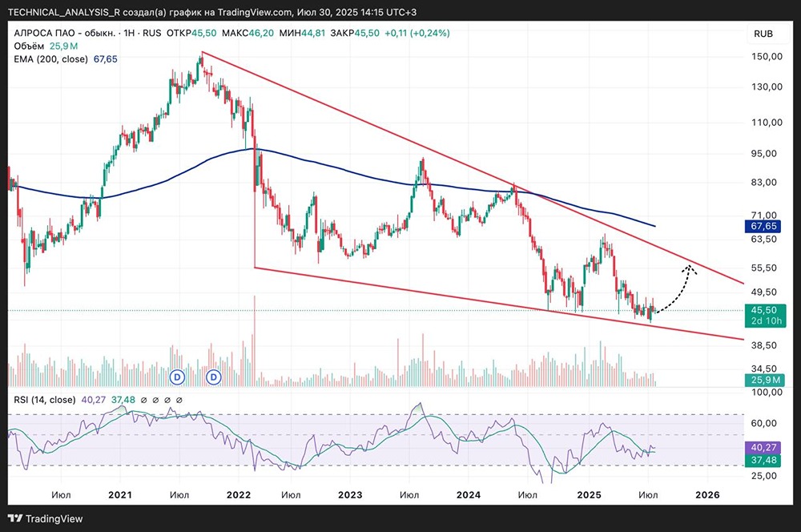The image size is (801, 532).
Task: Click the 130,00 price scale label
Action: [767, 87]
